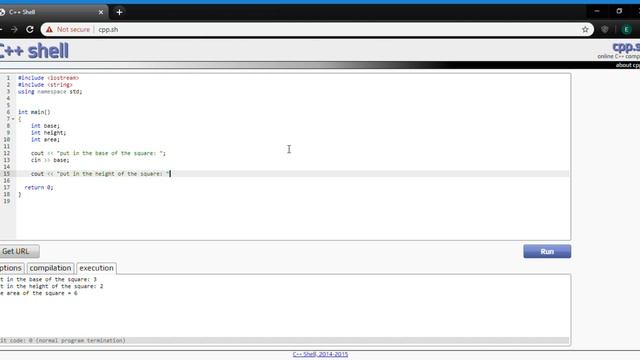This screenshot has width=640, height=360.
Task: Click the line 12 cout base statement
Action: click(x=98, y=153)
